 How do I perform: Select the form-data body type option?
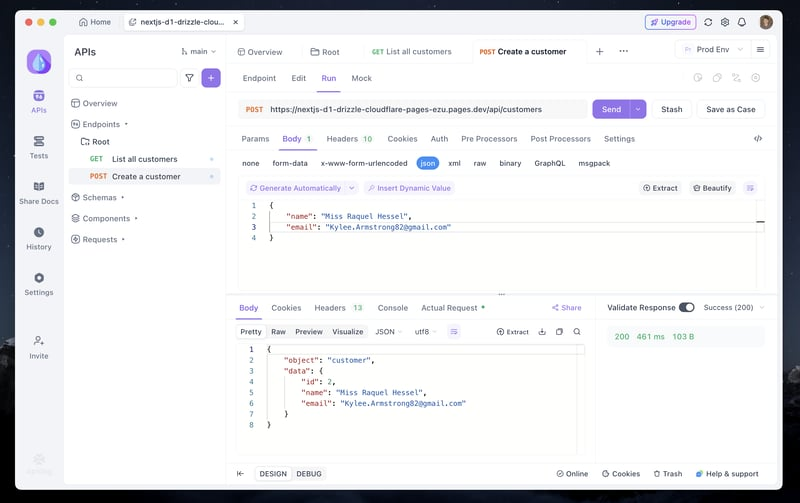click(x=290, y=163)
